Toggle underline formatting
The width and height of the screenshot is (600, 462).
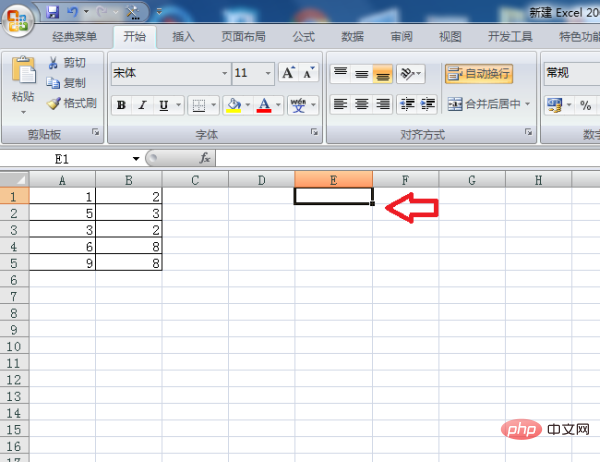[x=164, y=105]
